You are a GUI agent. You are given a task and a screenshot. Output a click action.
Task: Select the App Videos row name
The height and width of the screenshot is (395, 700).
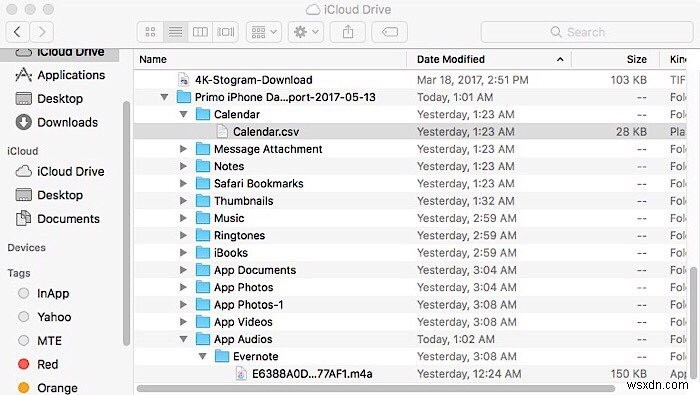pos(243,322)
